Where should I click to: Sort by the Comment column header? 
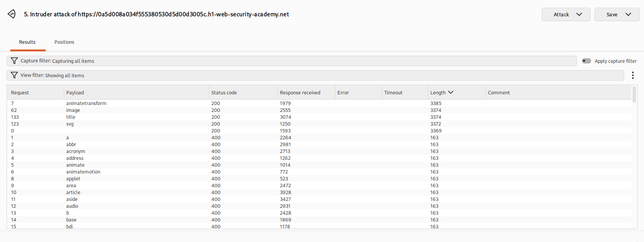pos(558,92)
